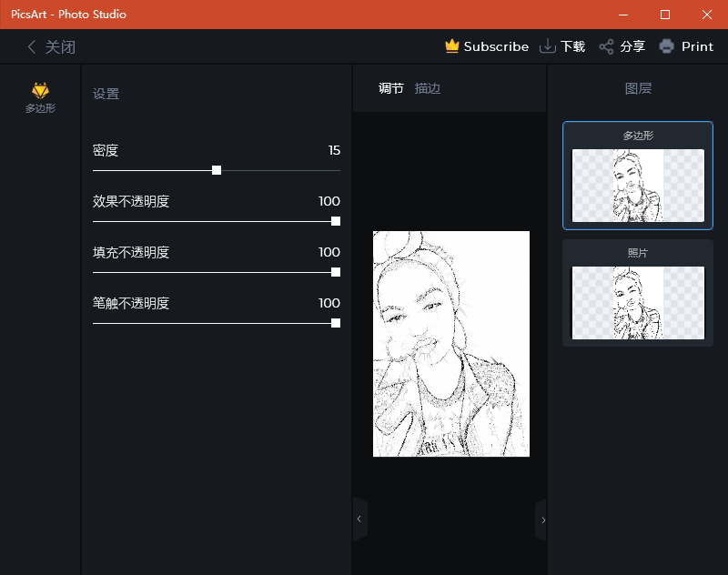Switch to the 调节 tab
Viewport: 728px width, 575px height.
pos(391,88)
